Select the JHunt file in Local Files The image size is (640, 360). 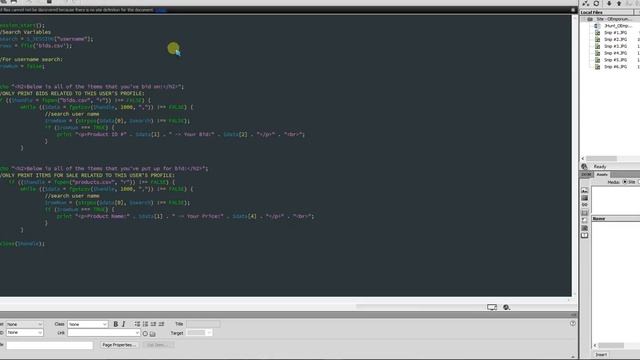[617, 26]
